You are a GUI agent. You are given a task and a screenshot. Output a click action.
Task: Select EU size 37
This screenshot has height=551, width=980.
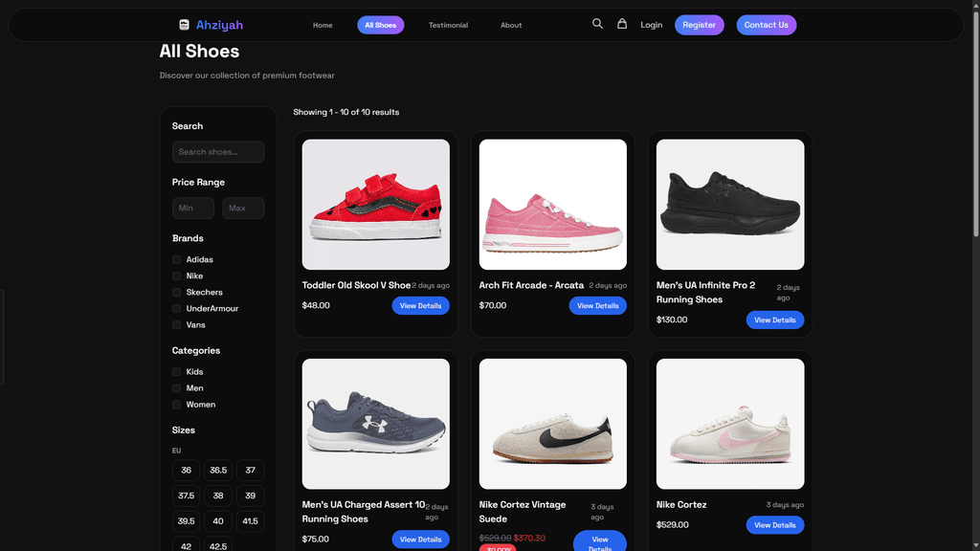pos(250,471)
